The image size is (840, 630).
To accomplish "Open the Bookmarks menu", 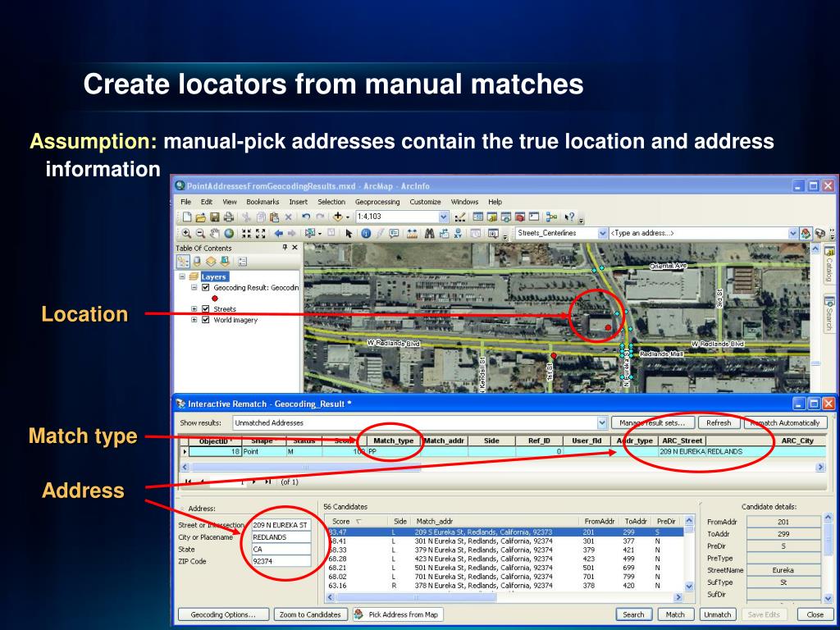I will 262,202.
